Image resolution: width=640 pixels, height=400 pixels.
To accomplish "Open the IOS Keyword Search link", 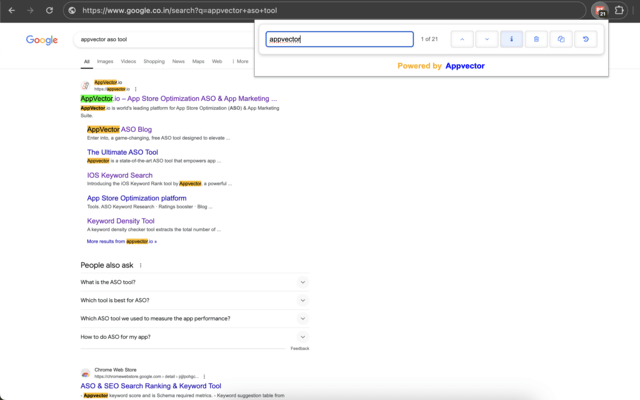I will [120, 175].
